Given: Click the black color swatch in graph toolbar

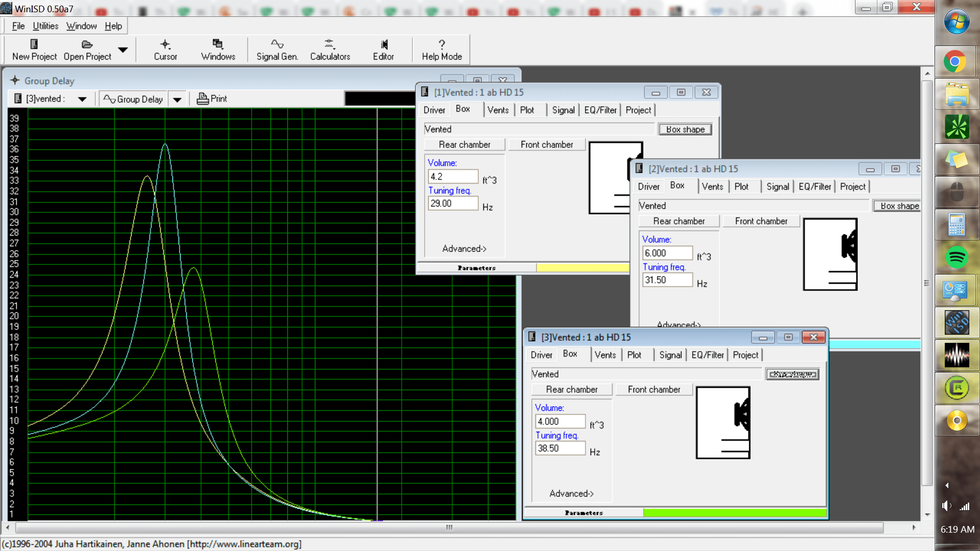Looking at the screenshot, I should click(380, 98).
